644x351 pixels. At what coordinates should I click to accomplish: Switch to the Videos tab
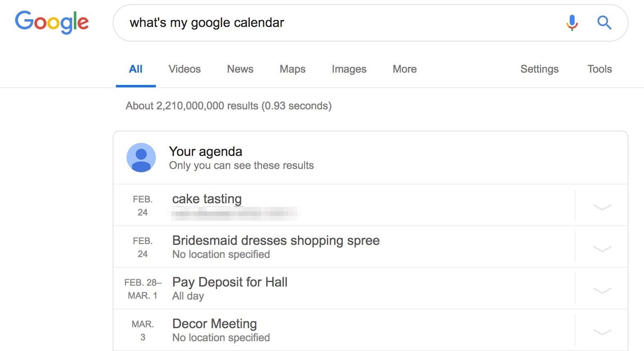pyautogui.click(x=184, y=69)
